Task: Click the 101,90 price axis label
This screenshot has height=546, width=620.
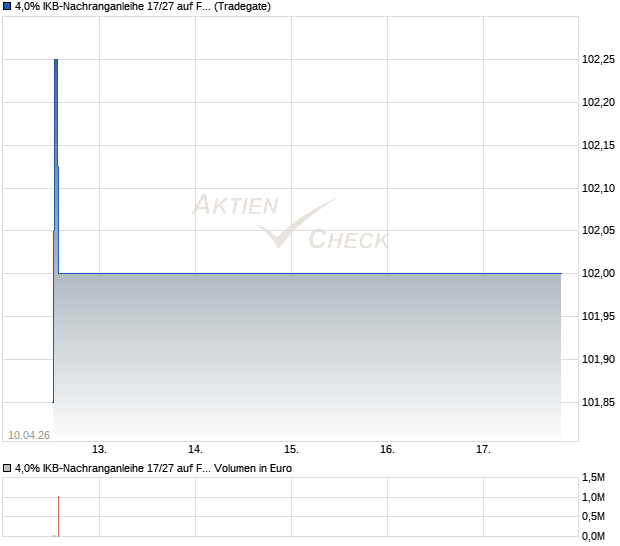Action: coord(598,359)
